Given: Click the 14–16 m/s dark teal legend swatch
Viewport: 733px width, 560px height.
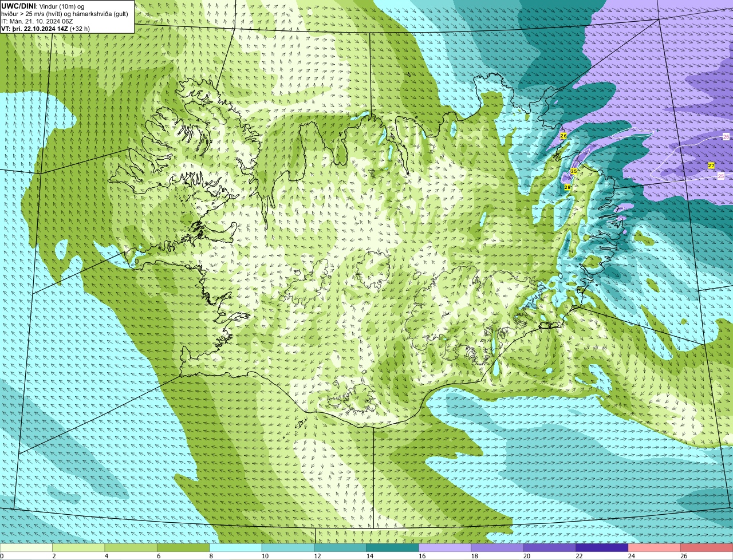Looking at the screenshot, I should click(393, 547).
